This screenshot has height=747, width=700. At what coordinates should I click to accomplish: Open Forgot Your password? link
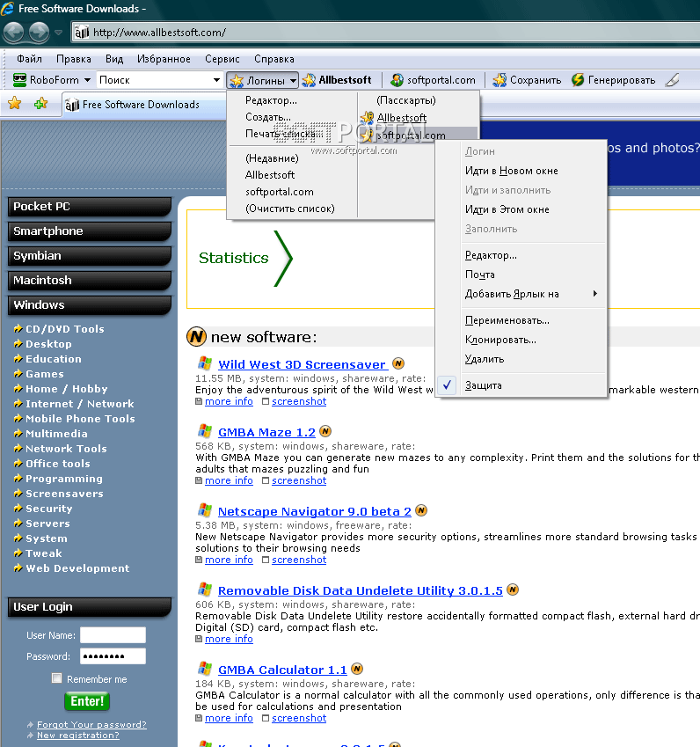click(91, 725)
